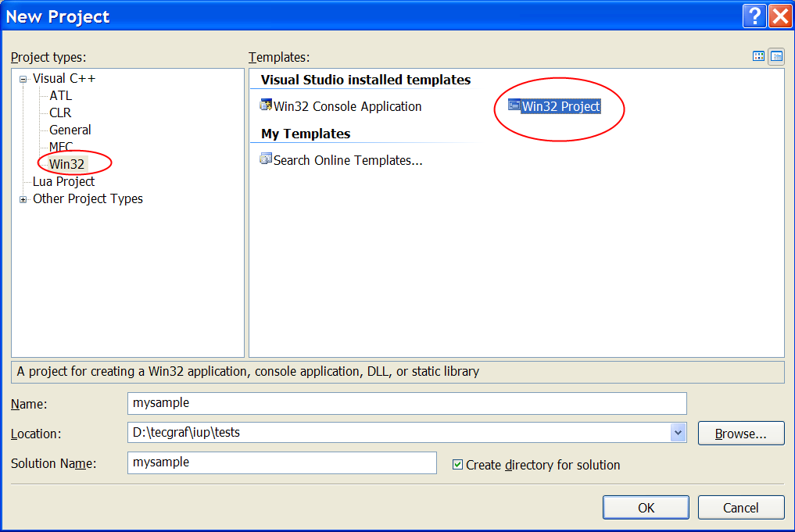Click the Browse... button
795x532 pixels.
tap(741, 434)
